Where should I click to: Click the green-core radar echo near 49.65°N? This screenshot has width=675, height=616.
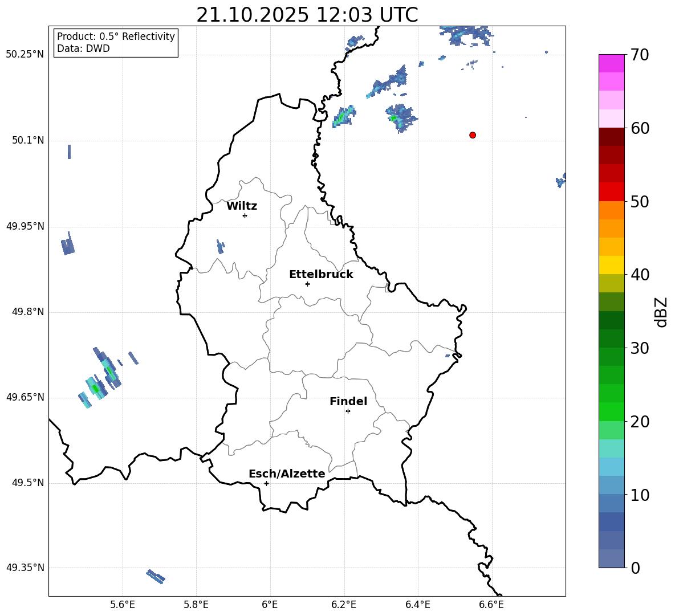[96, 389]
